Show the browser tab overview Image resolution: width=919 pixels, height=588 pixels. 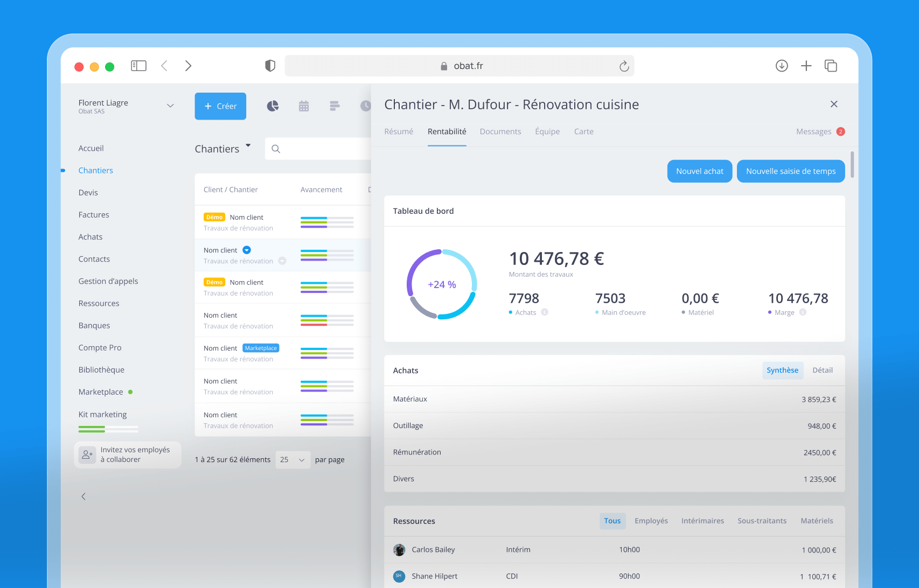click(831, 66)
